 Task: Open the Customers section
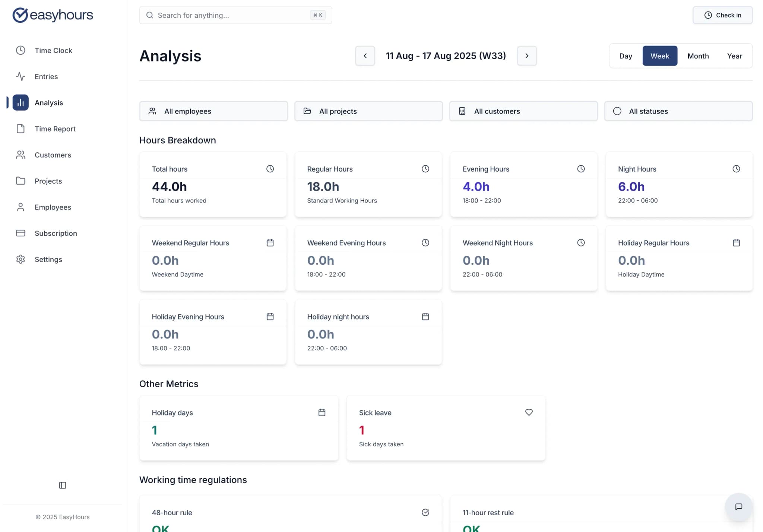pyautogui.click(x=53, y=155)
